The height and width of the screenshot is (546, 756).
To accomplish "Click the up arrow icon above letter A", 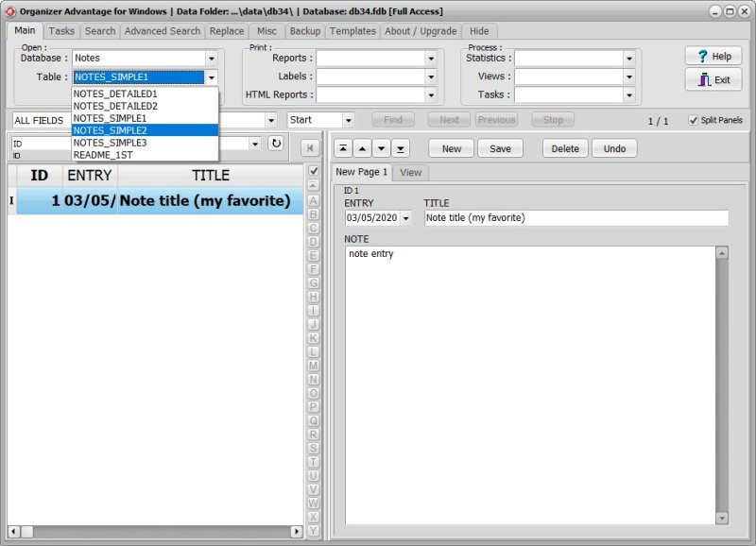I will [x=314, y=185].
